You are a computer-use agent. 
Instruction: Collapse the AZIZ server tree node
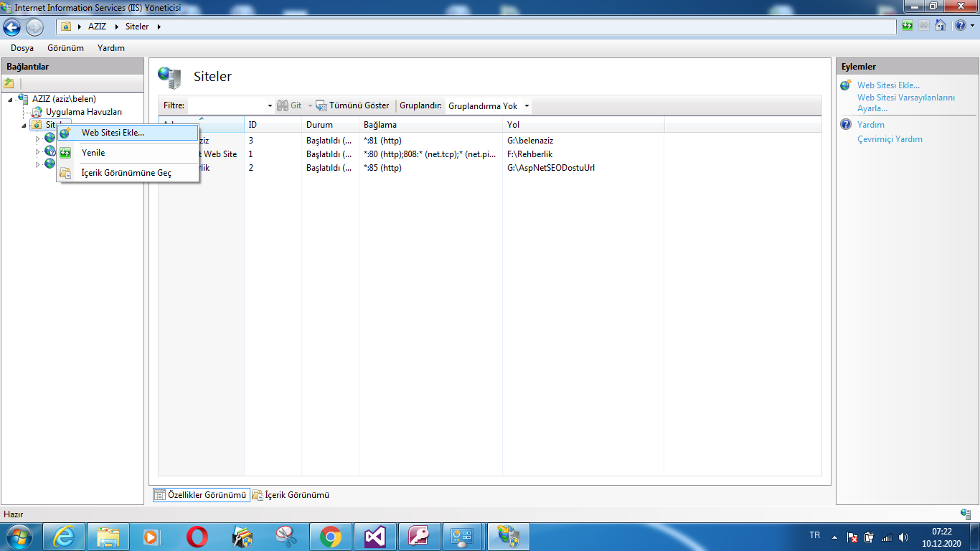pos(10,100)
